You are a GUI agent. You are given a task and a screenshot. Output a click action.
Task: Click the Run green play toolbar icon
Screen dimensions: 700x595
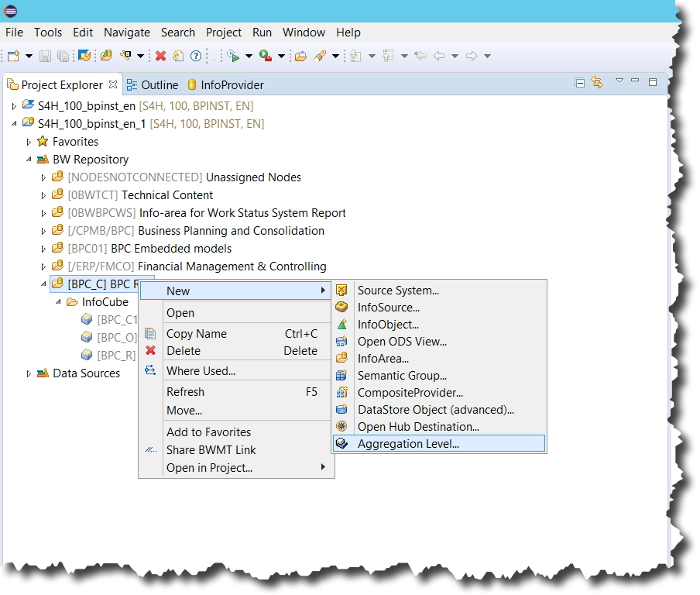pyautogui.click(x=232, y=56)
